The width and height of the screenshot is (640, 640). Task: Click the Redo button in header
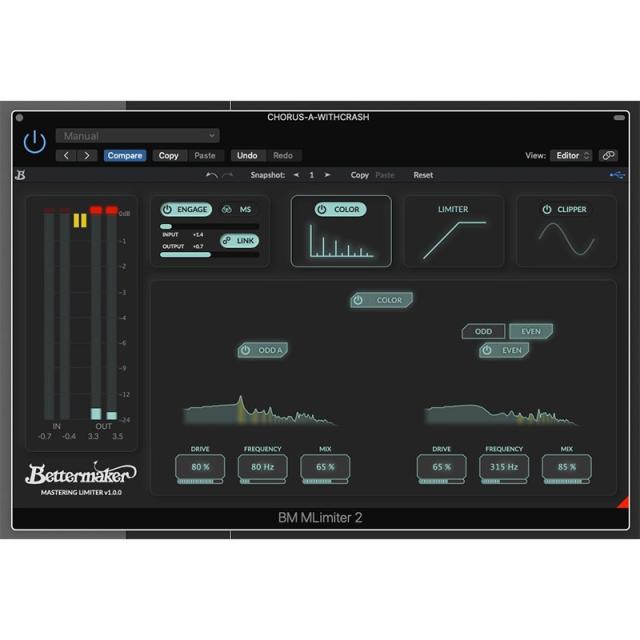point(283,156)
